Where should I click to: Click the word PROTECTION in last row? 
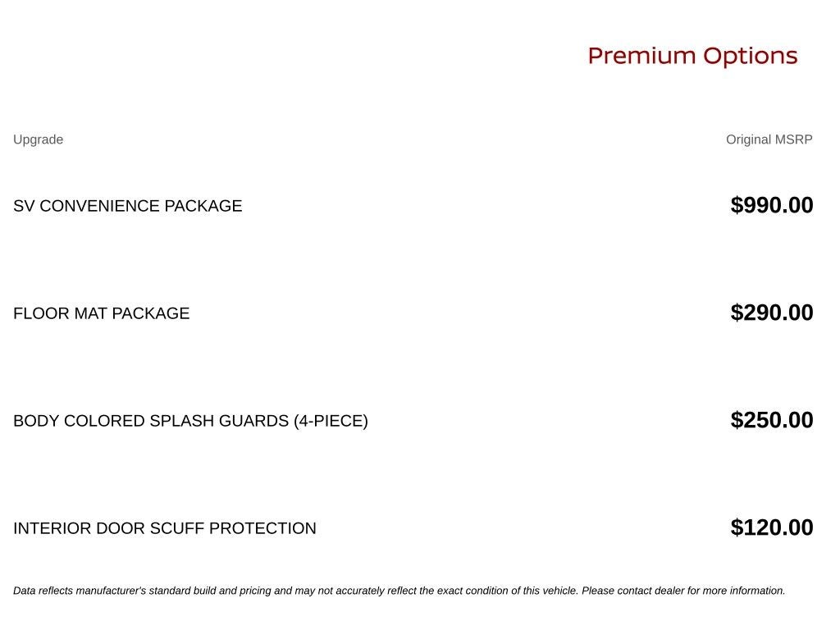pyautogui.click(x=262, y=528)
